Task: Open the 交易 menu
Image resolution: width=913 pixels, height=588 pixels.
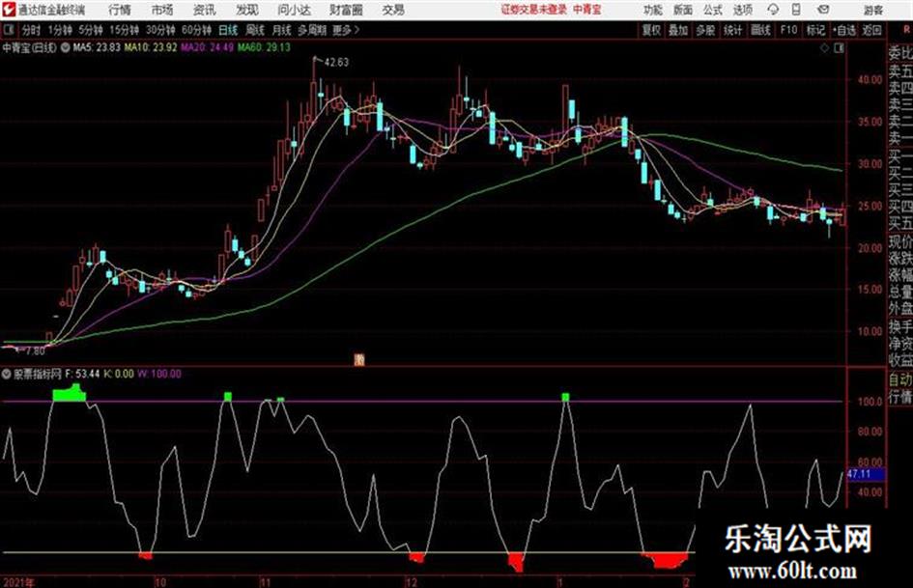Action: pos(393,10)
